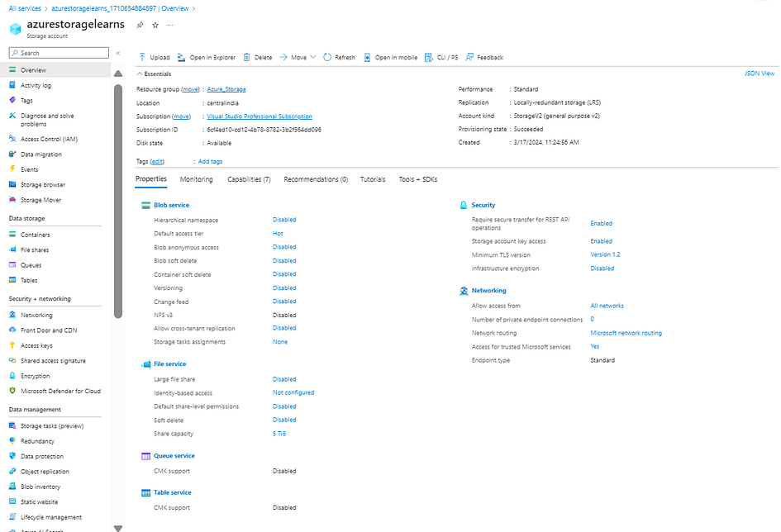Click All networks access value
The height and width of the screenshot is (532, 781).
tap(607, 306)
